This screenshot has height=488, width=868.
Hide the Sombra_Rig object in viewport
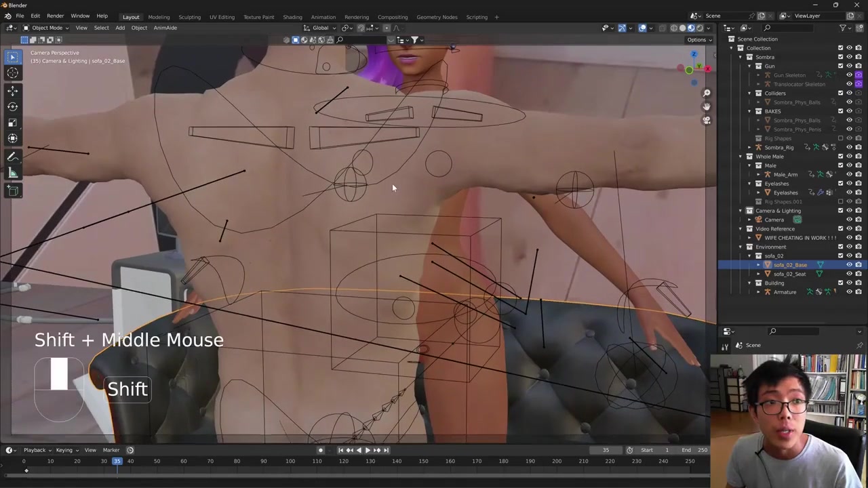[x=849, y=147]
